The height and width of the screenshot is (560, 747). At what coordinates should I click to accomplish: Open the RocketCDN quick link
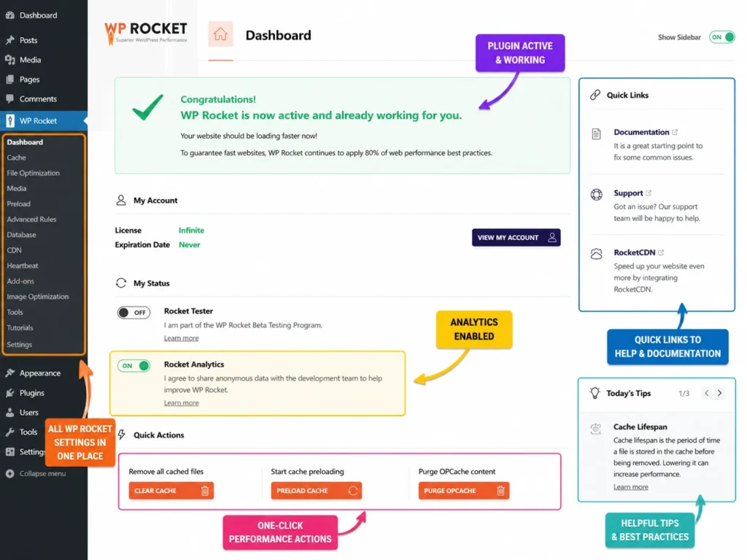tap(635, 252)
